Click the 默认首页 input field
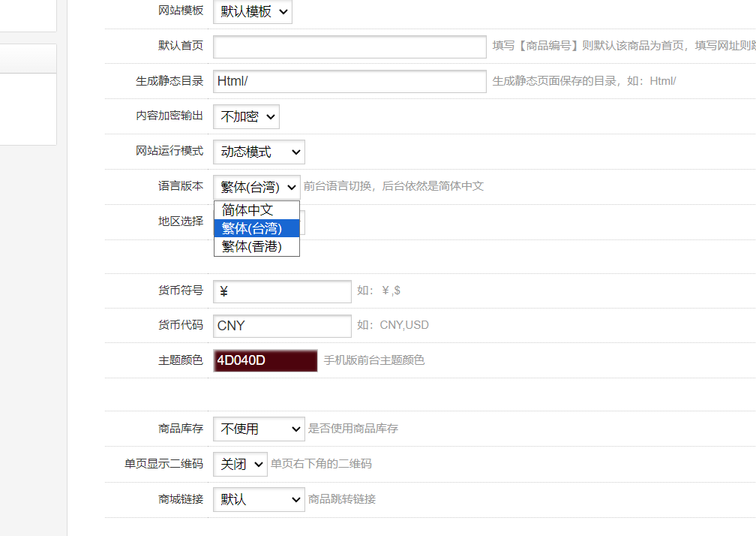Screen dimensions: 756x536 tap(349, 47)
